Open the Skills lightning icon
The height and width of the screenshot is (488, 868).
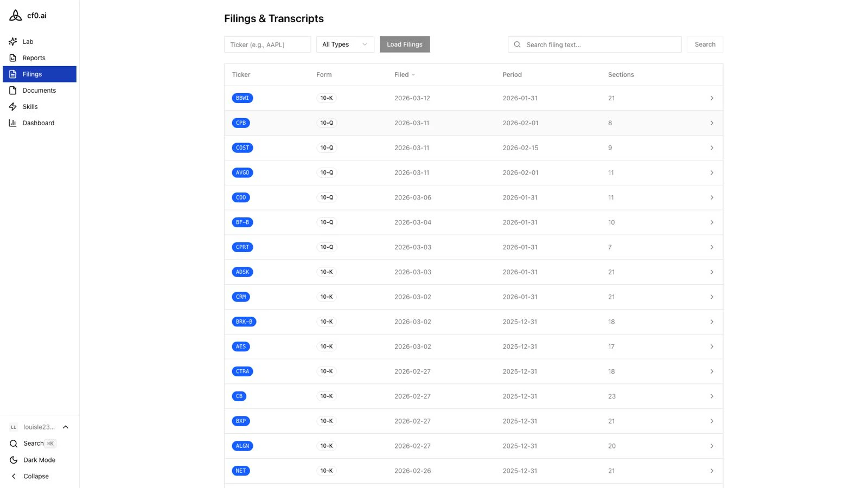point(13,107)
